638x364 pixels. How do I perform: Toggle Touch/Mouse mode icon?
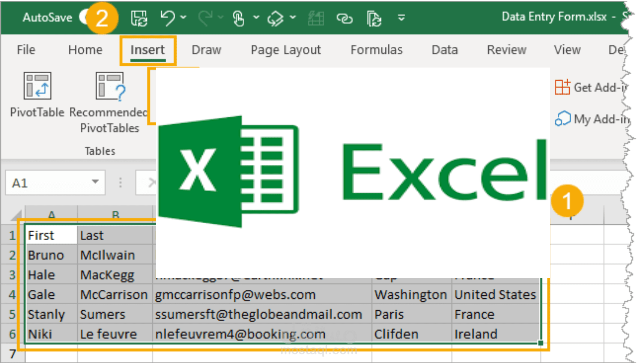click(239, 18)
